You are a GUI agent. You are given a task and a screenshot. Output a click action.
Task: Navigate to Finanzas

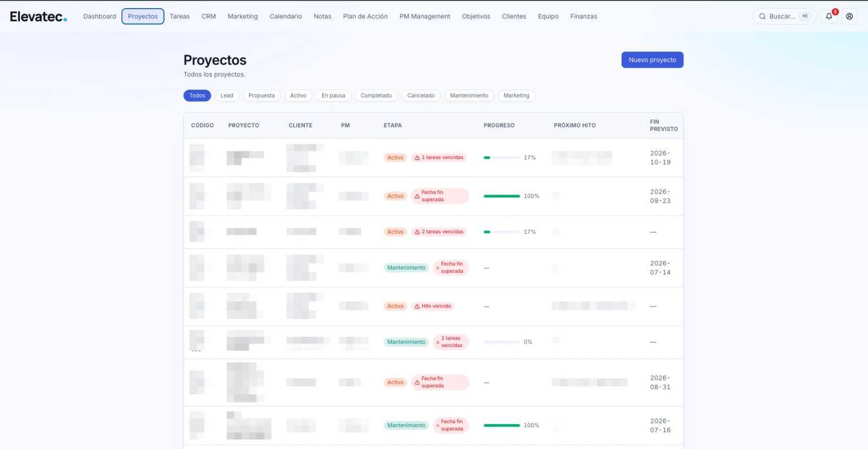coord(584,16)
